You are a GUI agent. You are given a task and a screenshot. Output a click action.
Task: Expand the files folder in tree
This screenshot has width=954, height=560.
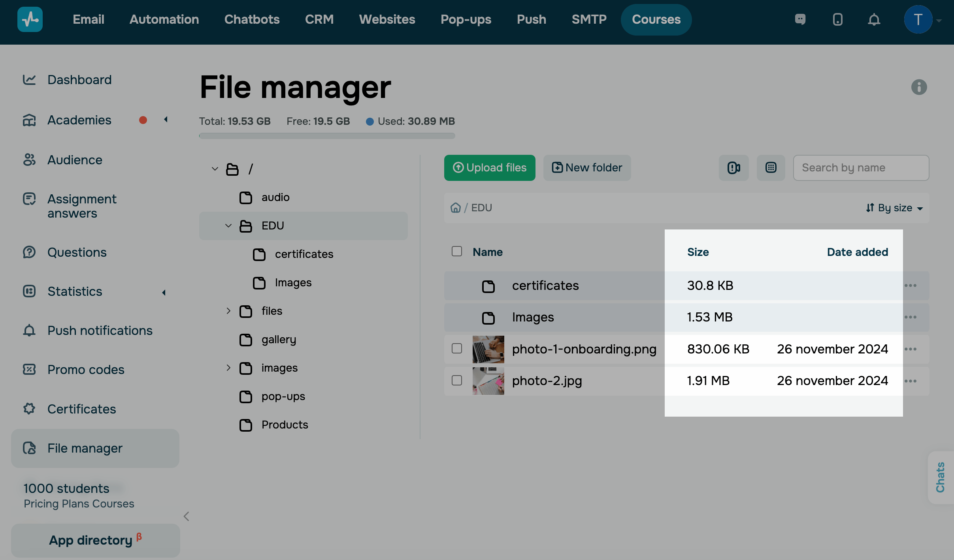click(228, 311)
